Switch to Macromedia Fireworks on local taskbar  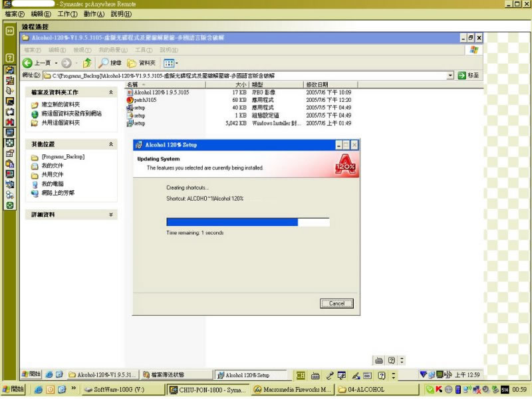293,390
